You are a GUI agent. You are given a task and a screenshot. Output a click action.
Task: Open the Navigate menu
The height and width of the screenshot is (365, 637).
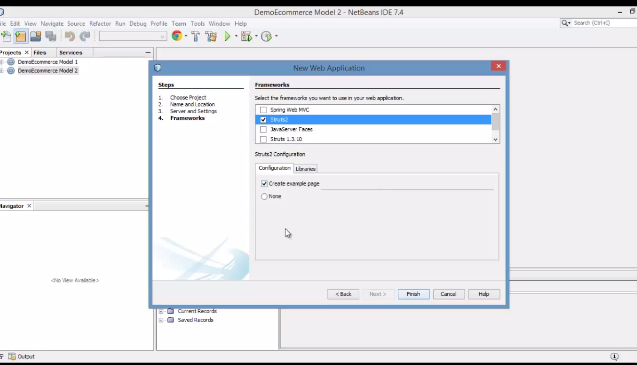click(52, 24)
